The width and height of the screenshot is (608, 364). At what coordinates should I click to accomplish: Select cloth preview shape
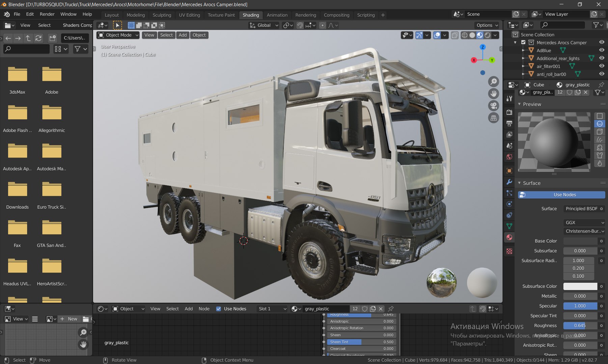600,155
